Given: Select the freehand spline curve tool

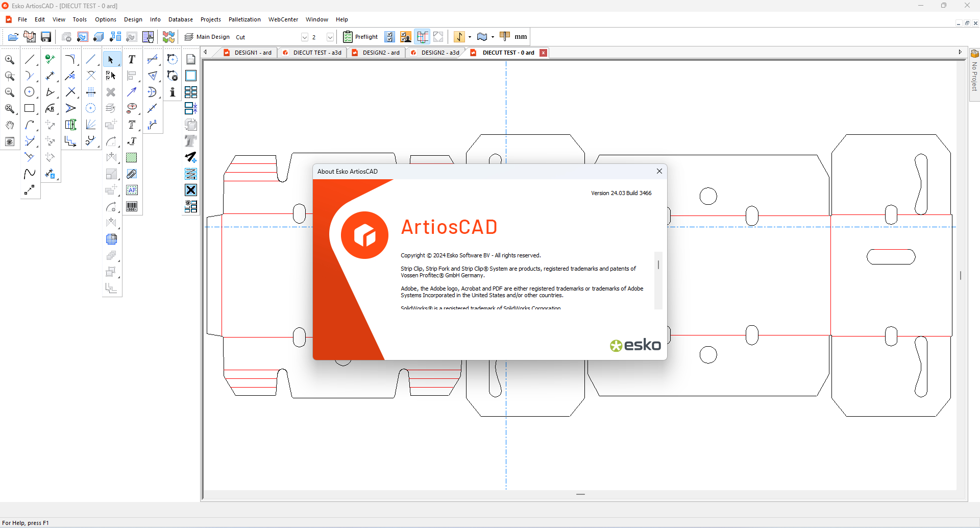Looking at the screenshot, I should click(30, 174).
